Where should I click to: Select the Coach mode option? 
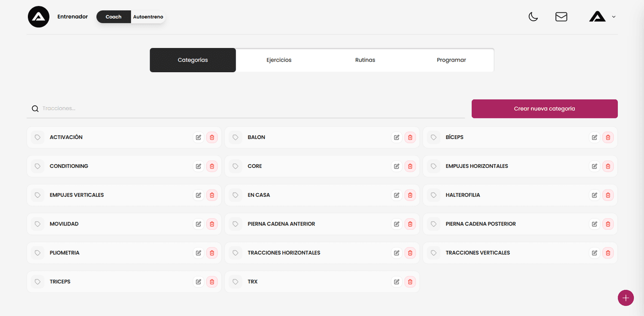tap(113, 17)
